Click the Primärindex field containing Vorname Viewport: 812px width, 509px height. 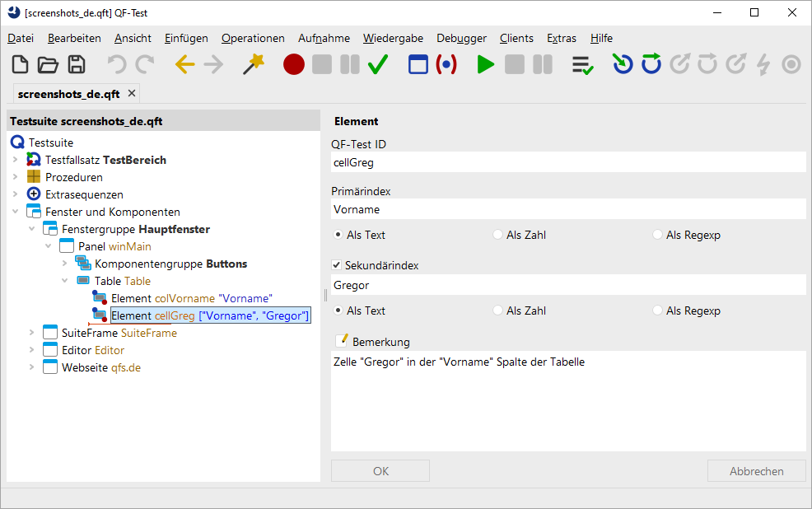[568, 209]
